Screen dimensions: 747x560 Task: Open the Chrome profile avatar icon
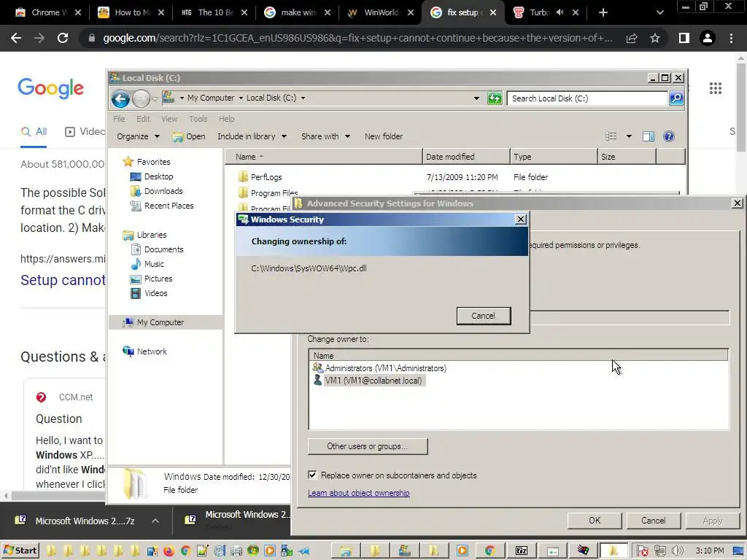click(x=708, y=38)
